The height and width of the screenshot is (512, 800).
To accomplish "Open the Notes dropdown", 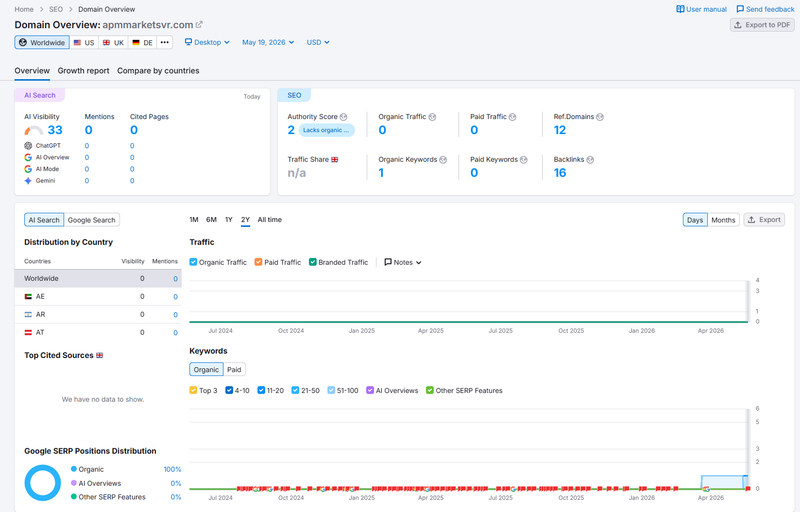I will (403, 262).
